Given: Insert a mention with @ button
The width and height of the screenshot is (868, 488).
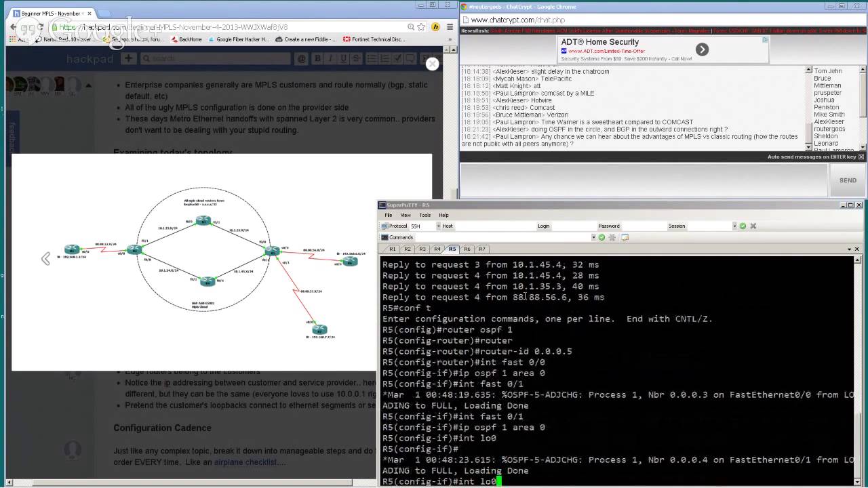Looking at the screenshot, I should (302, 58).
